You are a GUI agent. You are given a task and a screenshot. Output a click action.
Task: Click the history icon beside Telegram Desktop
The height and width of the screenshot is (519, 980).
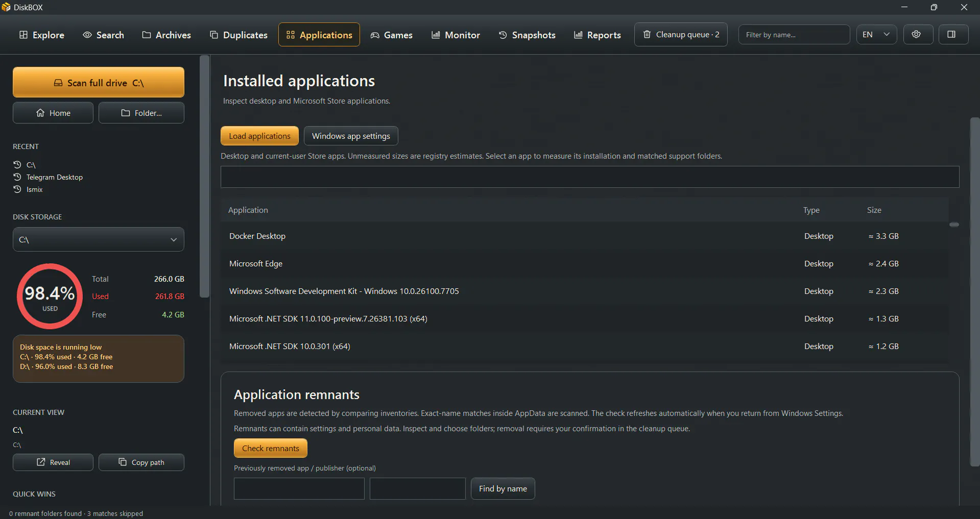click(17, 177)
